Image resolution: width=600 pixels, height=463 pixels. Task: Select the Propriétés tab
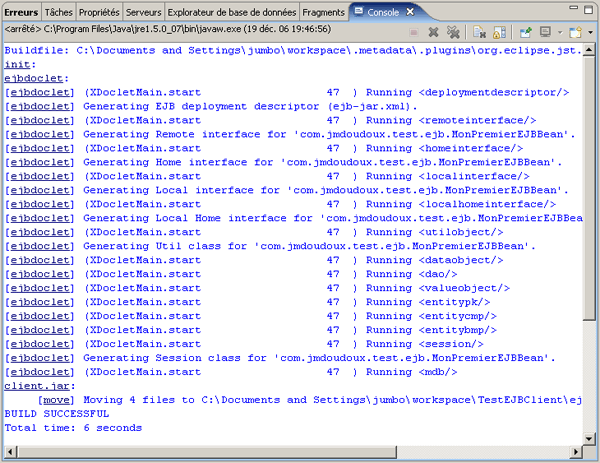99,12
